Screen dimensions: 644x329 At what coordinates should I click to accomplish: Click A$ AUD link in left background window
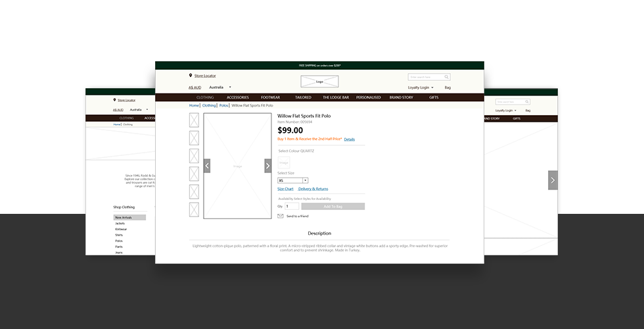pyautogui.click(x=118, y=110)
